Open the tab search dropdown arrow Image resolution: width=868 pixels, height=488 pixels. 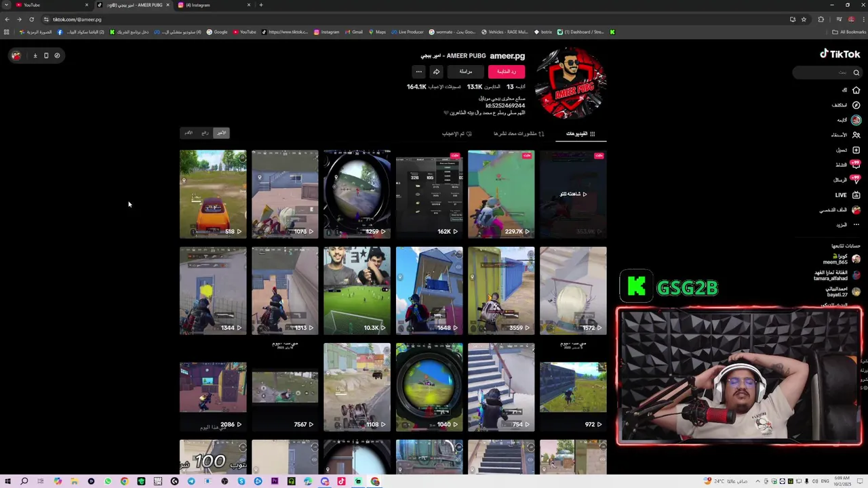tap(5, 5)
